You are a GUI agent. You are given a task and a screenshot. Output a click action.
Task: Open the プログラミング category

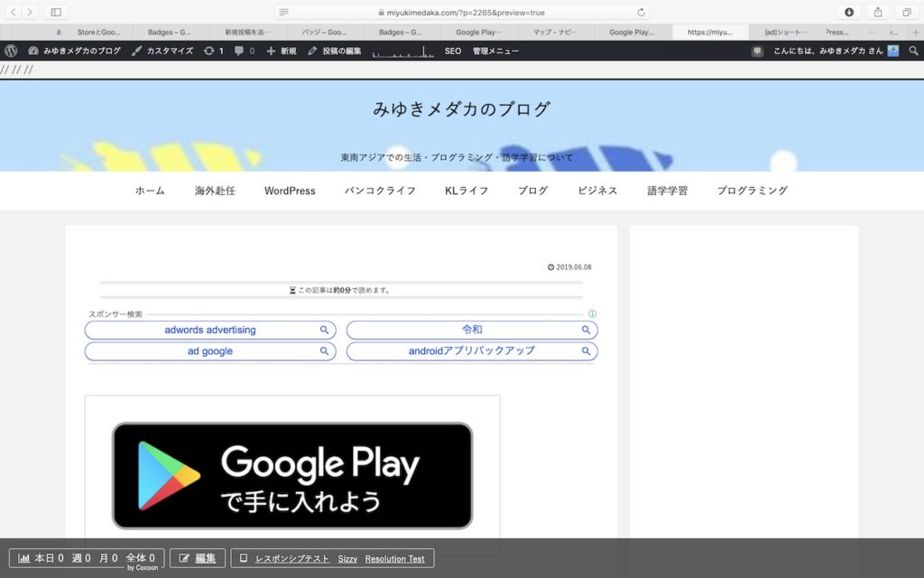(753, 191)
